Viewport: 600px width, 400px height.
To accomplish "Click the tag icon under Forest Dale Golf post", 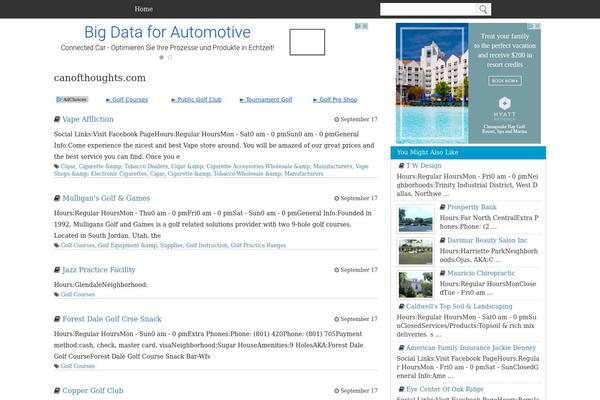I will click(x=57, y=366).
